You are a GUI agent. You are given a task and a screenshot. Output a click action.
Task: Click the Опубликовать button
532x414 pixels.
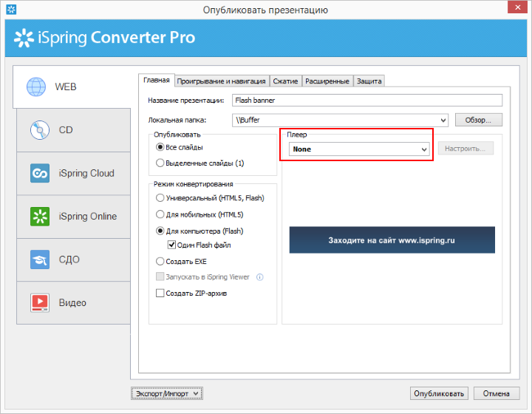coord(439,393)
